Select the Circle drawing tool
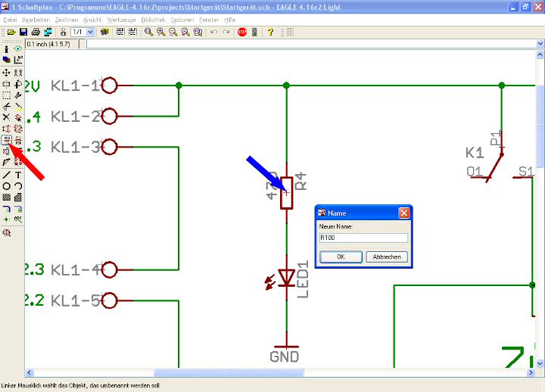 point(7,186)
